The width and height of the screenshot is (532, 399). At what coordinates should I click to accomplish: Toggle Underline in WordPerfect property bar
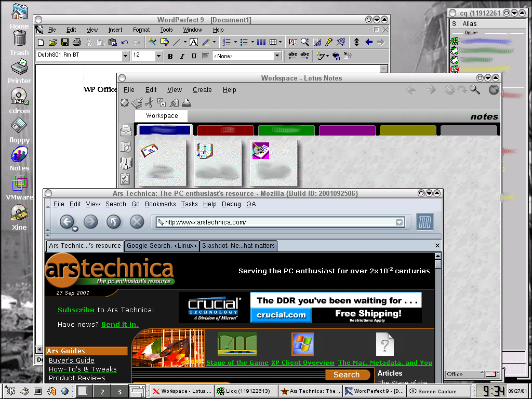[x=194, y=56]
